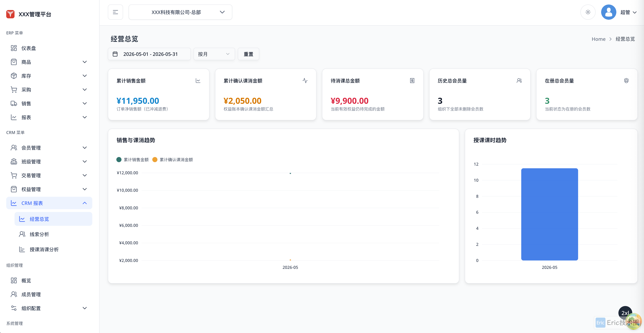This screenshot has width=644, height=333.
Task: Click the Home breadcrumb link
Action: 598,39
